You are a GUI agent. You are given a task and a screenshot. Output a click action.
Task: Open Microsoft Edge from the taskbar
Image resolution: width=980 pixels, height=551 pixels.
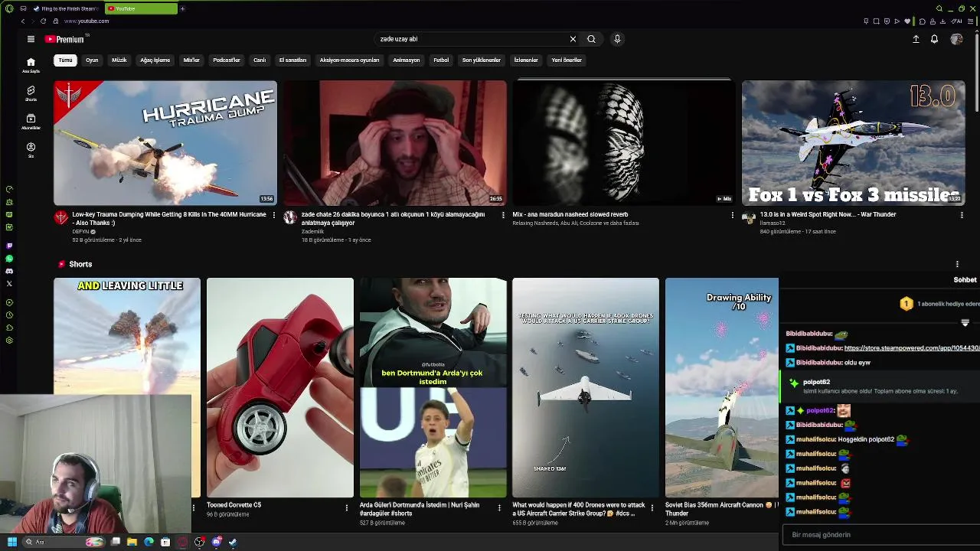pyautogui.click(x=149, y=543)
